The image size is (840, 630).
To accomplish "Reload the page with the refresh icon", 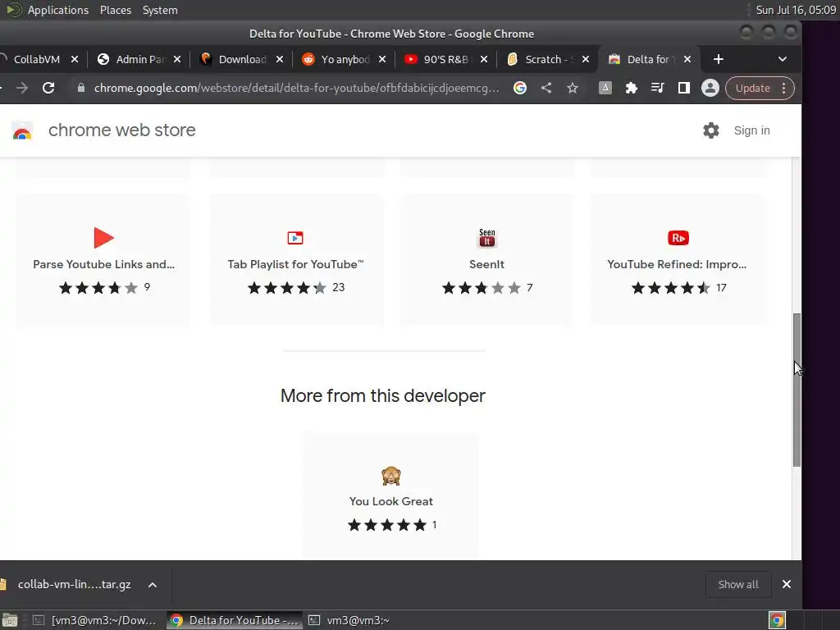I will [x=48, y=88].
